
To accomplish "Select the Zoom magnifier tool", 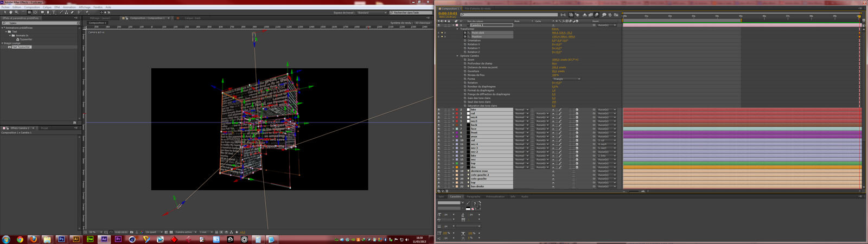I will tap(16, 12).
